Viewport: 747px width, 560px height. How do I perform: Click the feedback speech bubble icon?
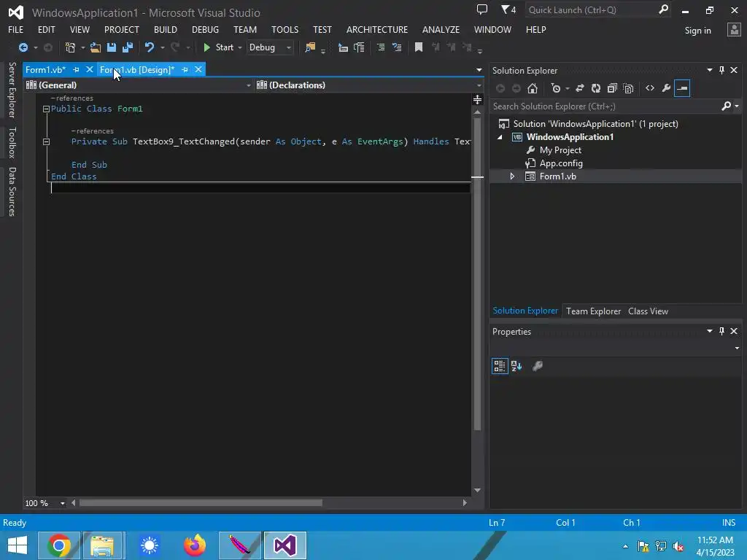click(482, 9)
